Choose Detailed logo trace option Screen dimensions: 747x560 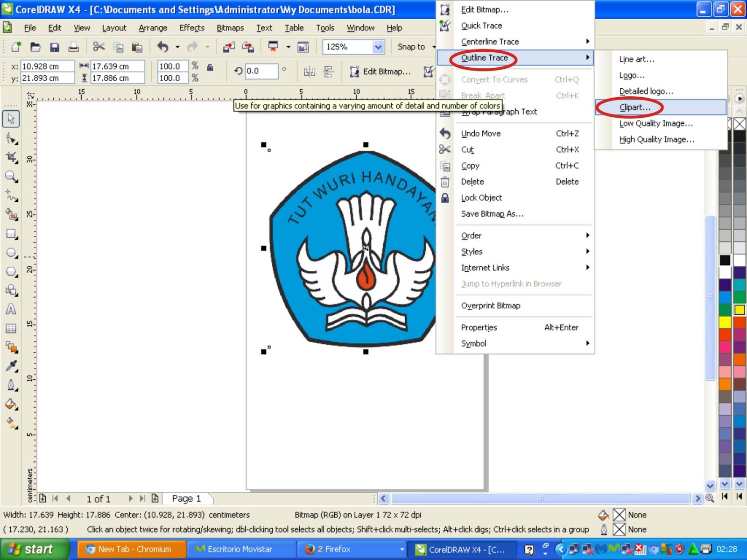click(x=661, y=91)
